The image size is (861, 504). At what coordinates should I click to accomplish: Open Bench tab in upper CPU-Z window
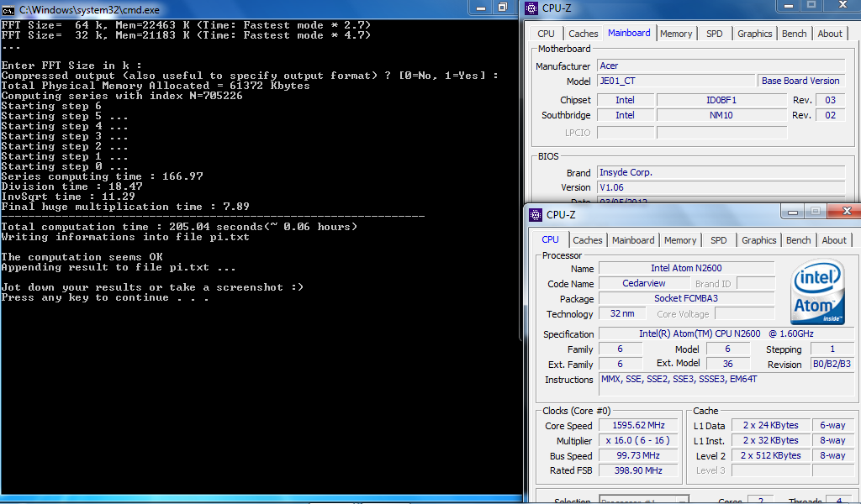click(794, 34)
